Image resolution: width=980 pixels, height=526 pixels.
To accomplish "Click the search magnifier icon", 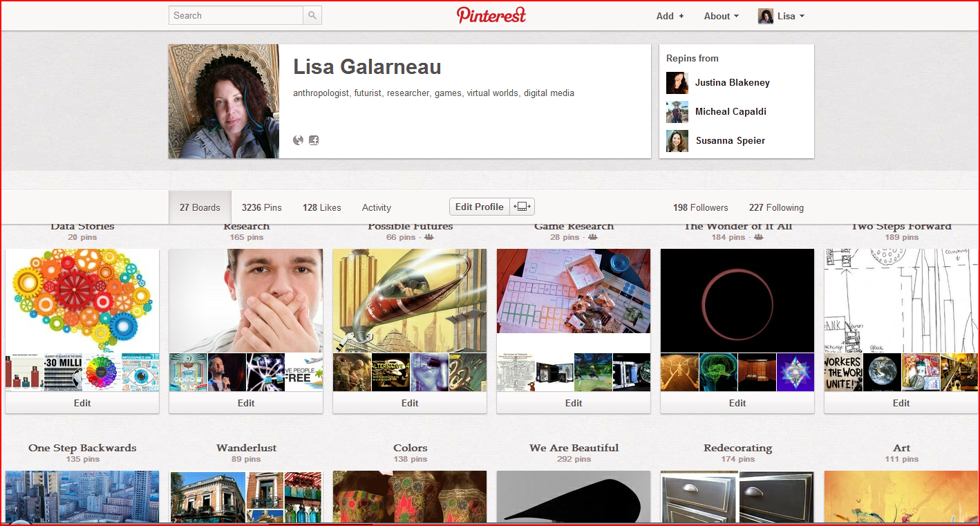I will point(312,15).
